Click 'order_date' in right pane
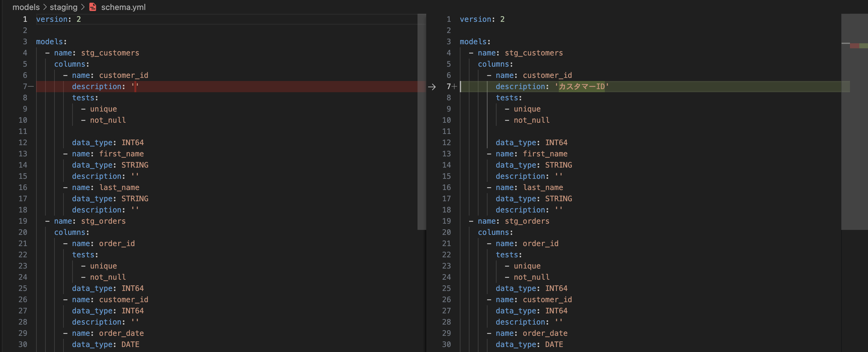 [545, 333]
